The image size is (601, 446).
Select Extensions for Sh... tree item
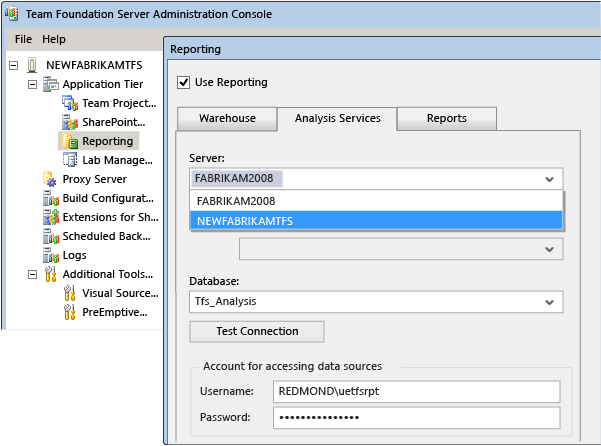(110, 217)
